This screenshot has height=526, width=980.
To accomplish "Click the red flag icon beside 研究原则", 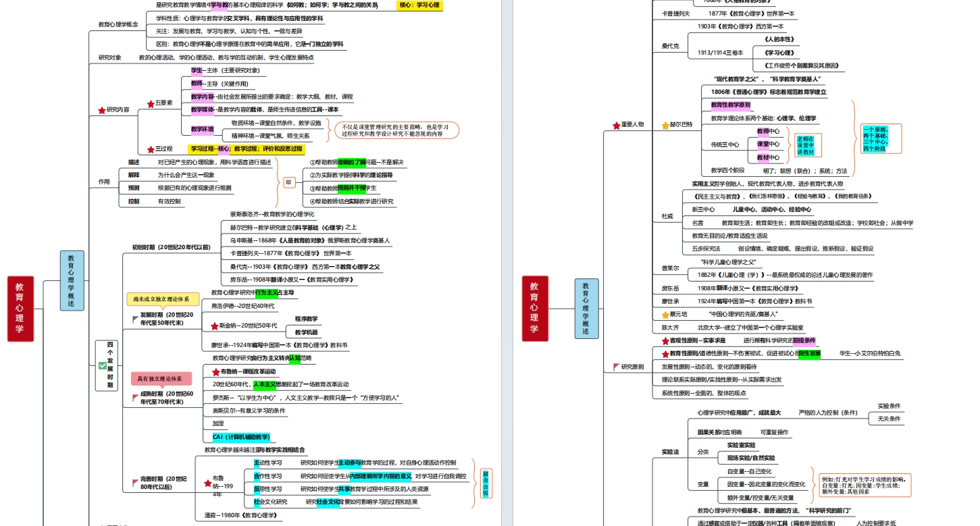I will tap(616, 367).
